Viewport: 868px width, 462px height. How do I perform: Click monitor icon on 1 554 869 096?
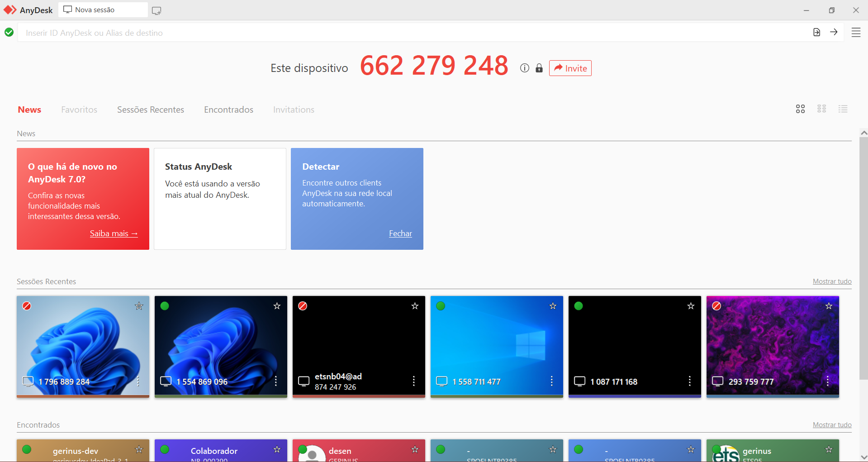click(166, 381)
